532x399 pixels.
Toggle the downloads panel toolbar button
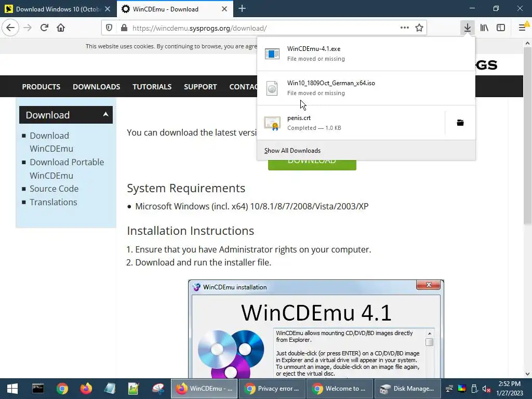point(468,28)
